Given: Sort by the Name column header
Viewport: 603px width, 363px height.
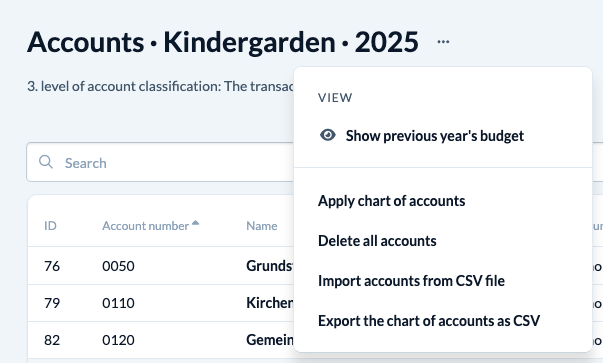Looking at the screenshot, I should tap(262, 226).
